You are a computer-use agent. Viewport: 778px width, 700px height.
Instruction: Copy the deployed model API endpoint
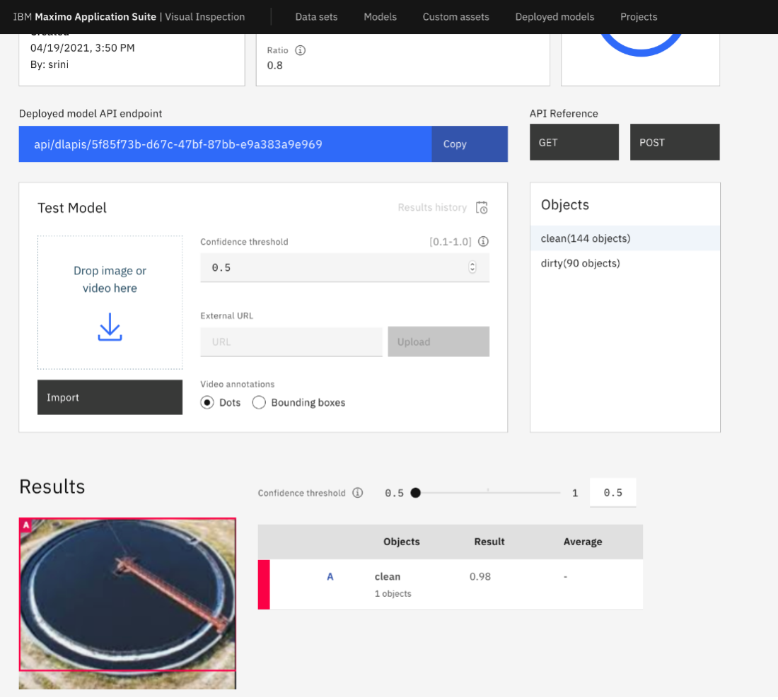pyautogui.click(x=470, y=144)
